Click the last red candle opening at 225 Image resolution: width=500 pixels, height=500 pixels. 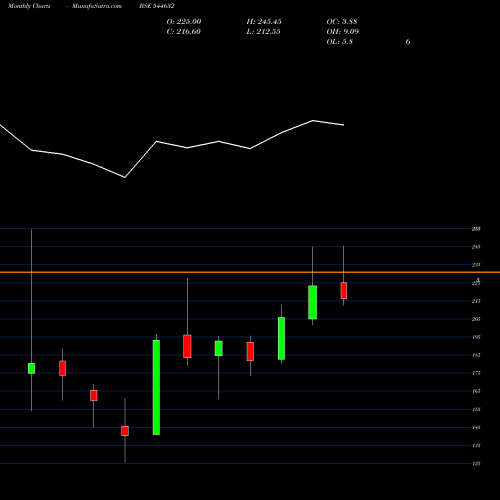[x=344, y=291]
